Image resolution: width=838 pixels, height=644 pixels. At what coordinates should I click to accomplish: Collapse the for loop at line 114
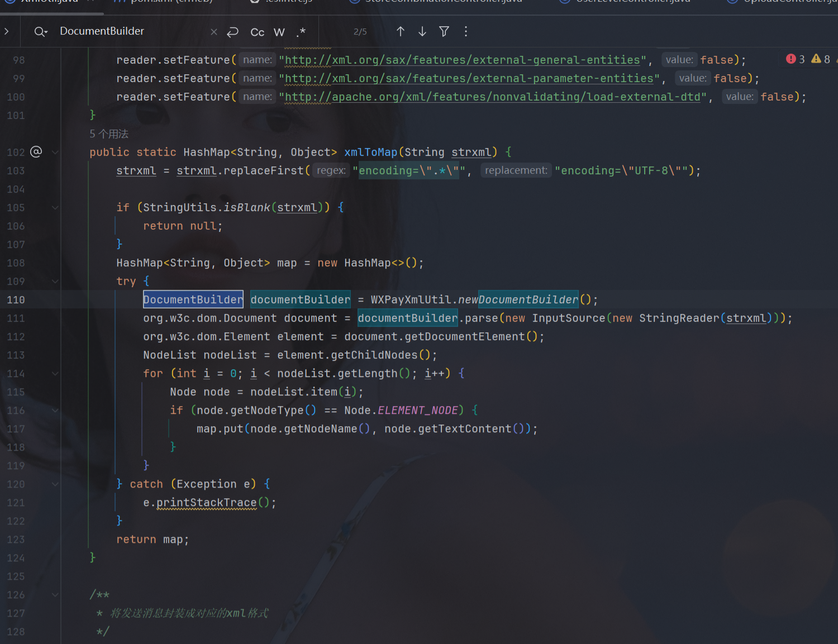pyautogui.click(x=55, y=374)
